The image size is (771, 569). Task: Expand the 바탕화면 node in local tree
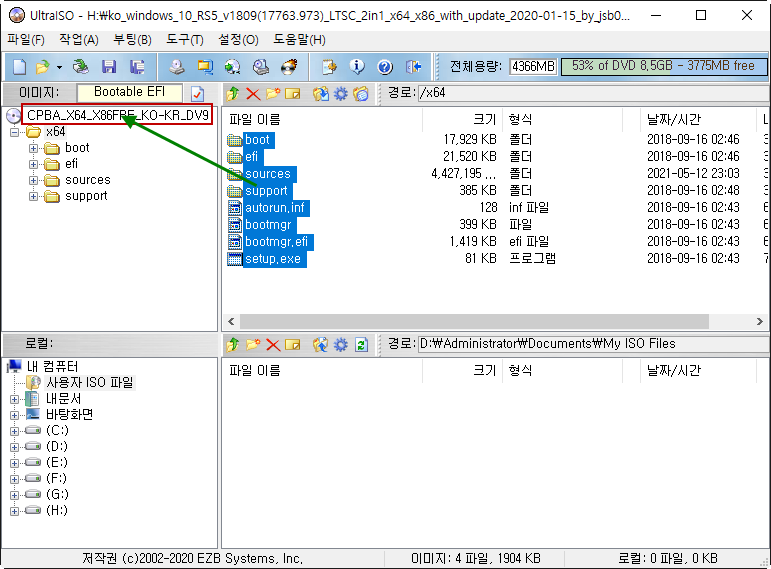[14, 416]
